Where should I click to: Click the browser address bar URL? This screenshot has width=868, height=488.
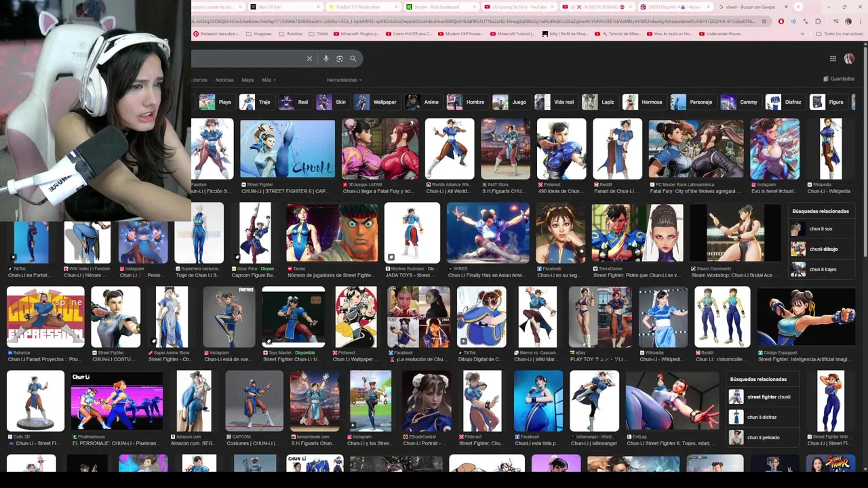point(474,21)
